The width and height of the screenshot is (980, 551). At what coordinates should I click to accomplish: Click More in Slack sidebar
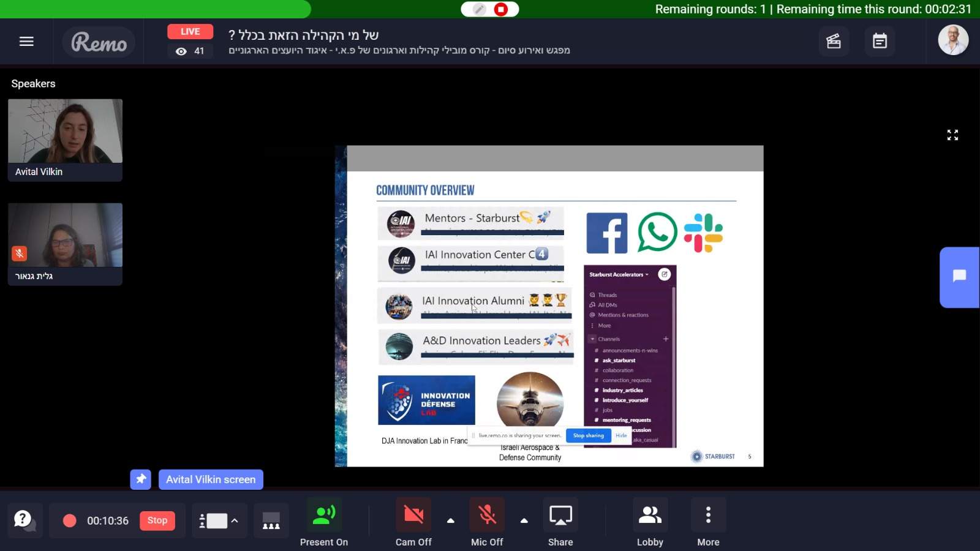(x=604, y=326)
